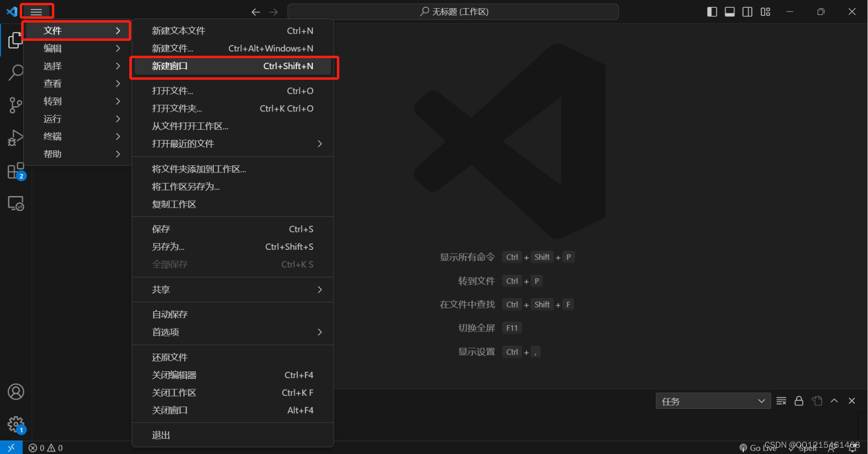Choose 打开文件夹...
Viewport: 868px width, 454px height.
click(233, 109)
